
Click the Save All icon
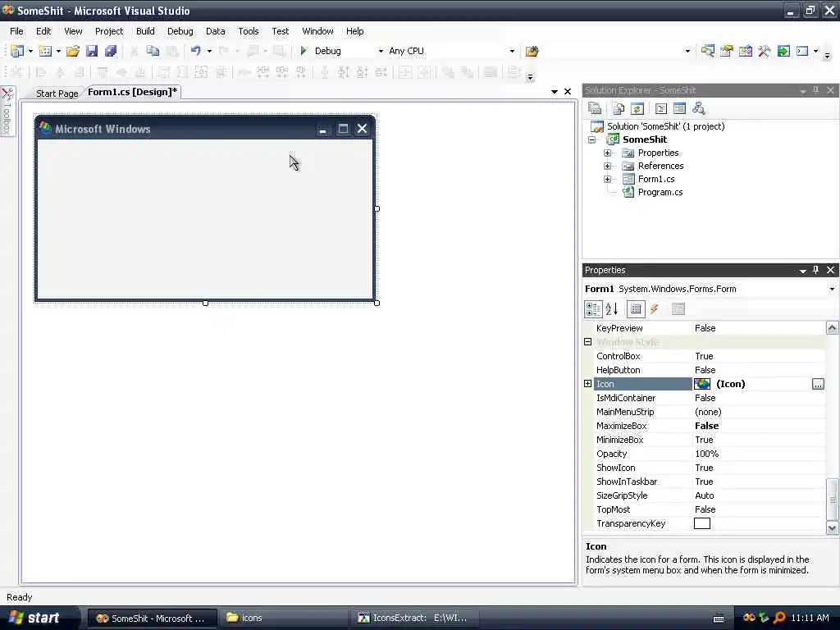coord(111,51)
